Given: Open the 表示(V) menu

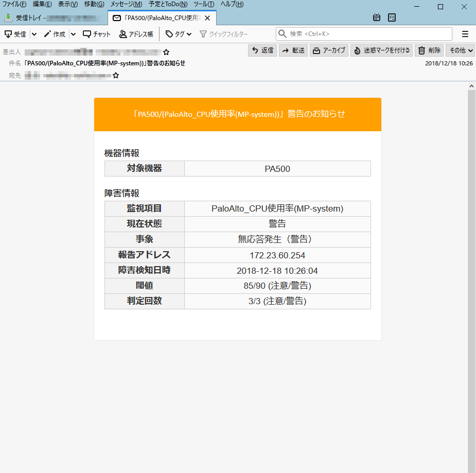Looking at the screenshot, I should (x=68, y=4).
